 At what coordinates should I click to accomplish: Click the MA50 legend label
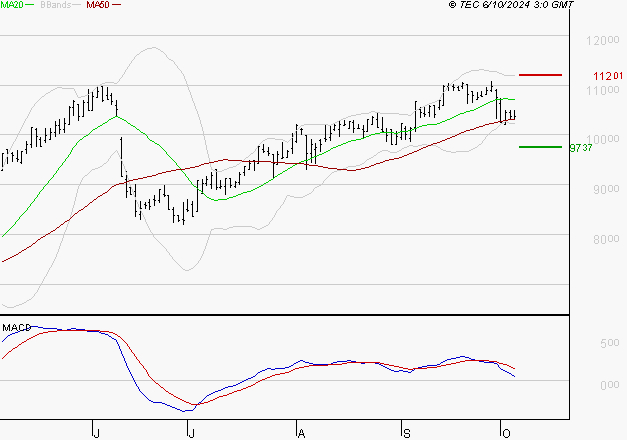pyautogui.click(x=98, y=5)
